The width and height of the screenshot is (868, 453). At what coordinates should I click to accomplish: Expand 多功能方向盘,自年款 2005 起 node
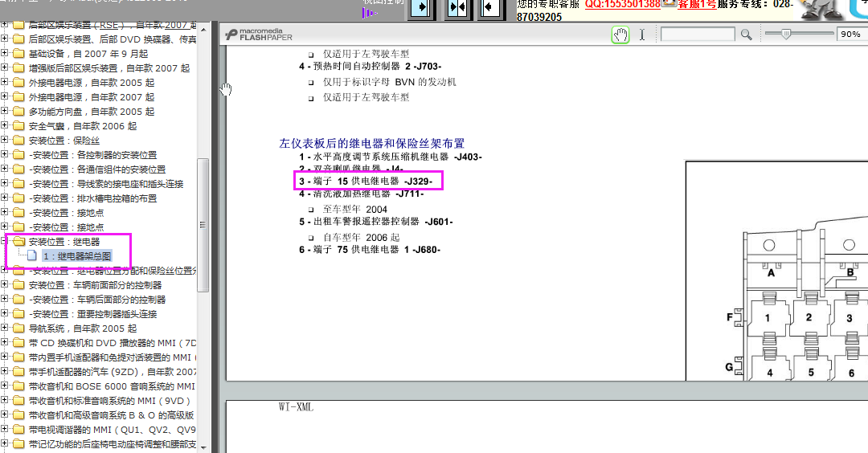5,111
